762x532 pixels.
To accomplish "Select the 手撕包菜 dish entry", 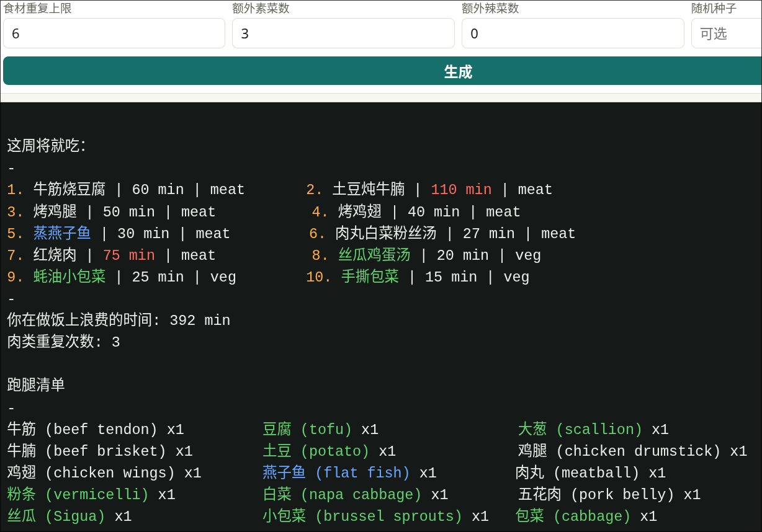I will tap(370, 277).
